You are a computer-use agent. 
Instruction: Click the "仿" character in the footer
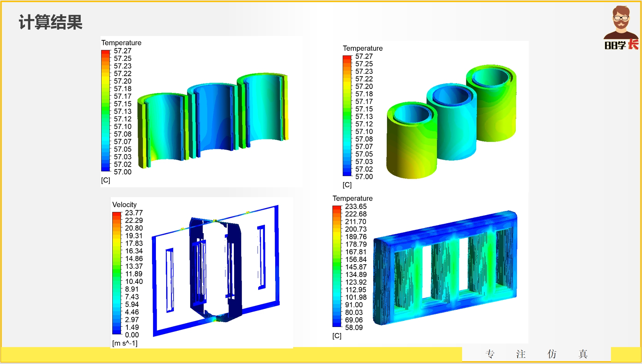(552, 354)
